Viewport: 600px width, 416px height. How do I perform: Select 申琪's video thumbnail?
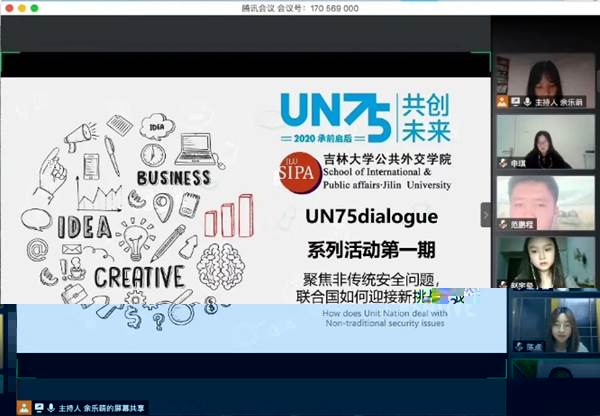click(x=546, y=142)
